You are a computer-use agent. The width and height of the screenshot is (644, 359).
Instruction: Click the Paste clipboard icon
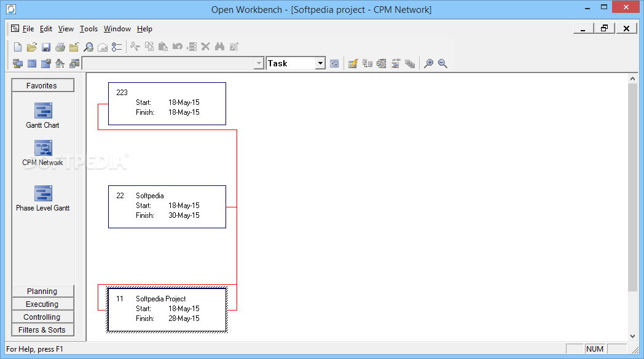click(163, 47)
